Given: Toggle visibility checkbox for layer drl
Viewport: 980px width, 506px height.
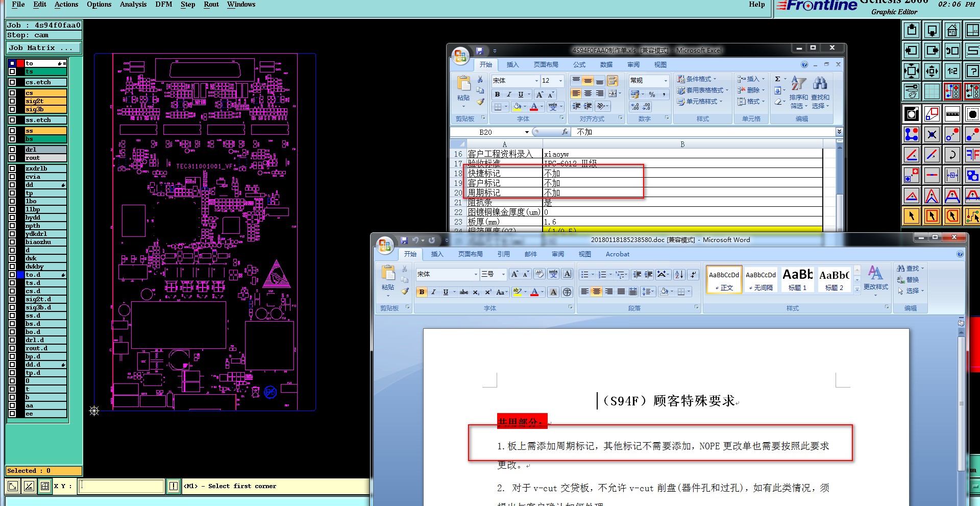Looking at the screenshot, I should (x=12, y=150).
